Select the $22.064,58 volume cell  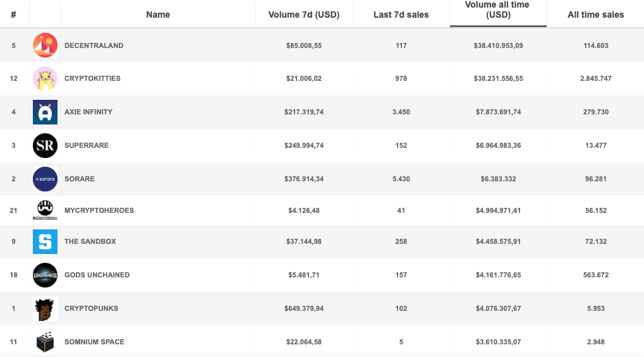pyautogui.click(x=304, y=342)
